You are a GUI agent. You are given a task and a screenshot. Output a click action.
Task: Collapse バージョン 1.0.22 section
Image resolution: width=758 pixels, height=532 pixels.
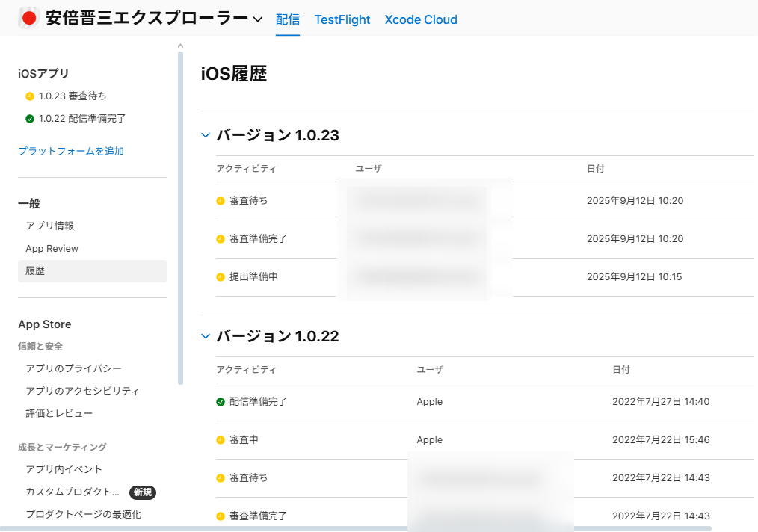click(x=206, y=336)
